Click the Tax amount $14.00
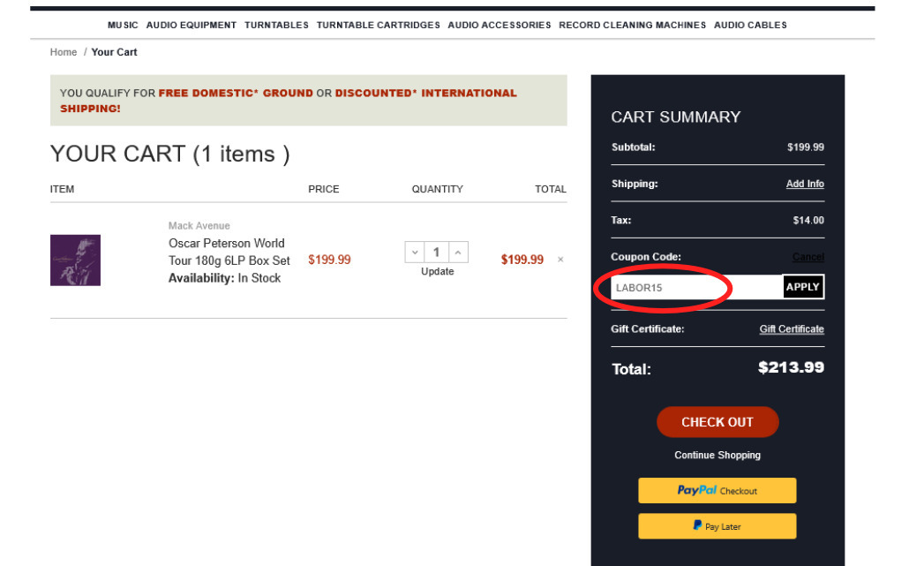 point(808,221)
